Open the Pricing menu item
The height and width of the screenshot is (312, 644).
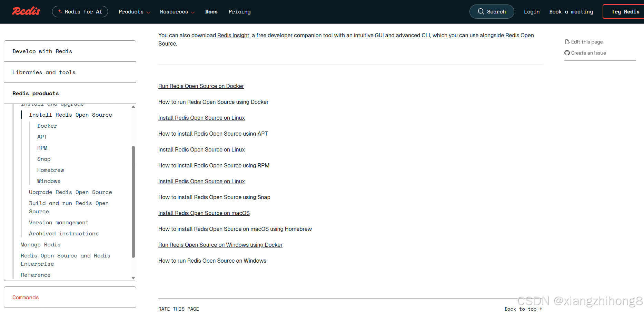[x=239, y=12]
